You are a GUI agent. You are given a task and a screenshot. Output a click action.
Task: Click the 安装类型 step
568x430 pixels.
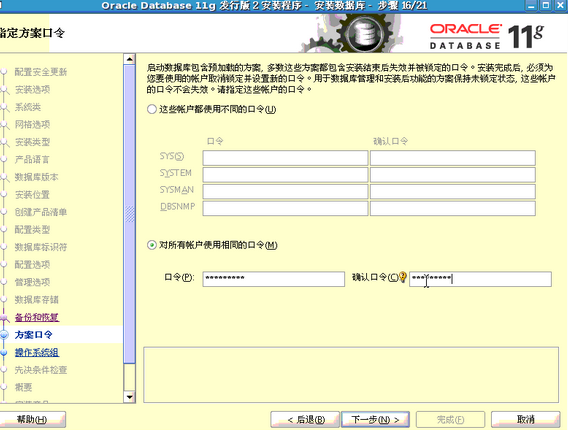point(32,142)
